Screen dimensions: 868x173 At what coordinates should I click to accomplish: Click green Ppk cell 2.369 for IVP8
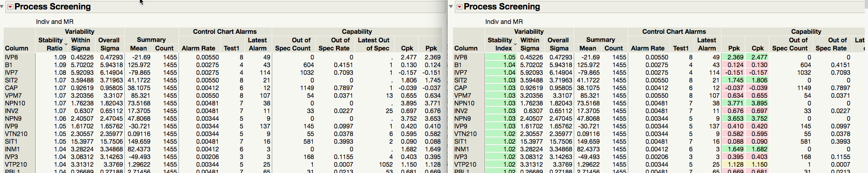pos(734,57)
